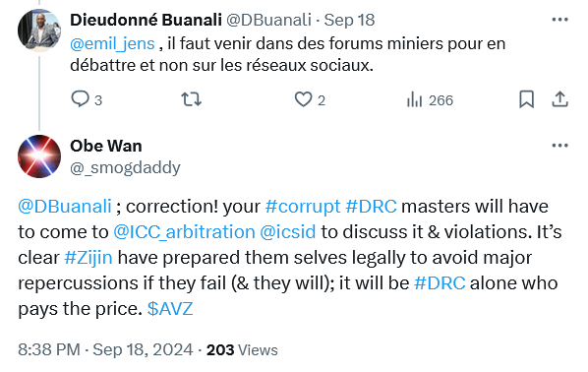The width and height of the screenshot is (588, 372).
Task: Open the $AVZ cashtag
Action: coord(170,309)
